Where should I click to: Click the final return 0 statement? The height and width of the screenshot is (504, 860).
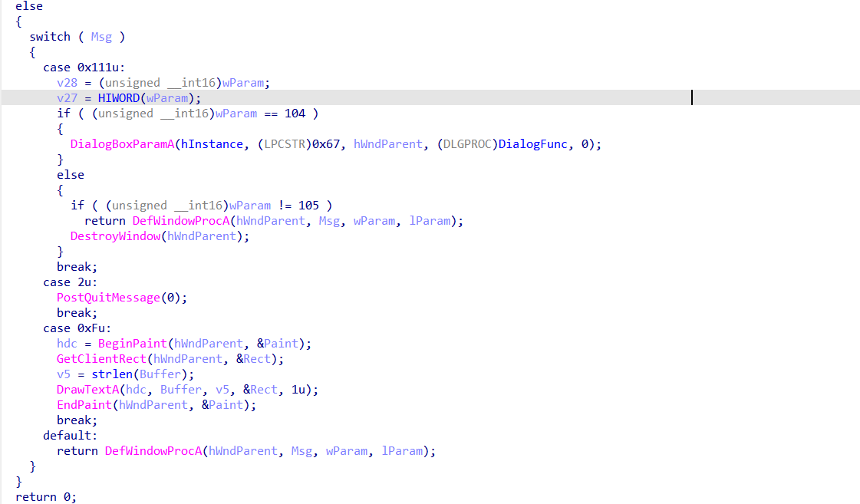point(46,497)
